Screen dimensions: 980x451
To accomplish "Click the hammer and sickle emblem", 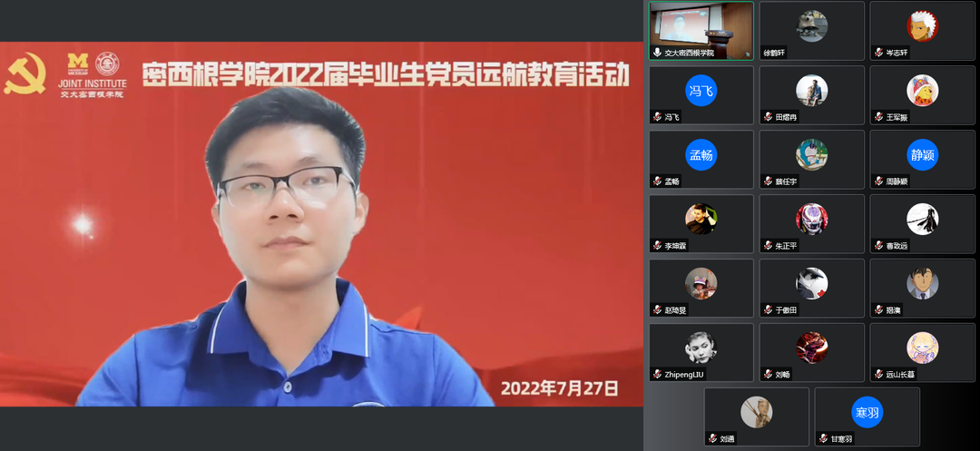I will point(25,74).
